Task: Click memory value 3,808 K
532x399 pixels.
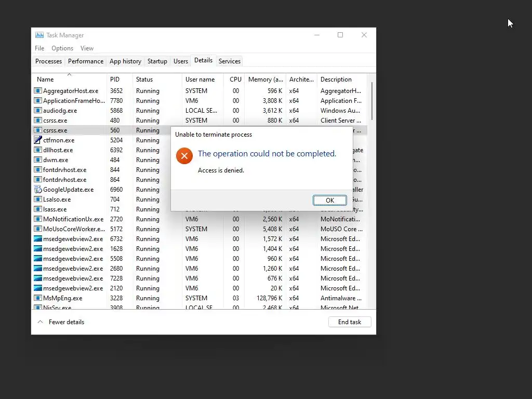Action: [272, 100]
